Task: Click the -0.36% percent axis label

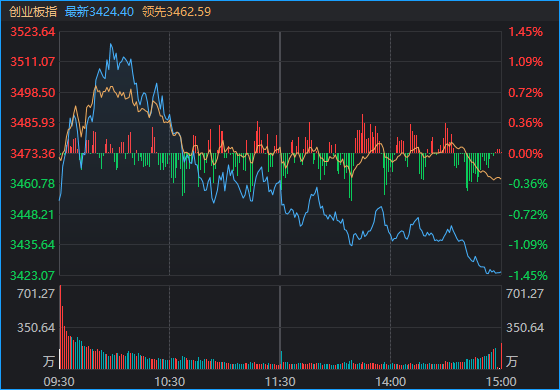Action: click(x=528, y=184)
